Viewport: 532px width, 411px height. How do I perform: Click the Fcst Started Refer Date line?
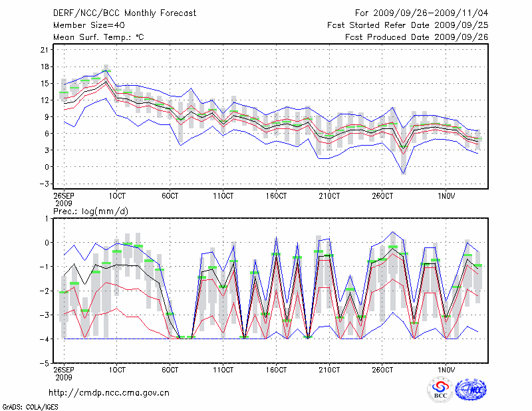pyautogui.click(x=408, y=25)
